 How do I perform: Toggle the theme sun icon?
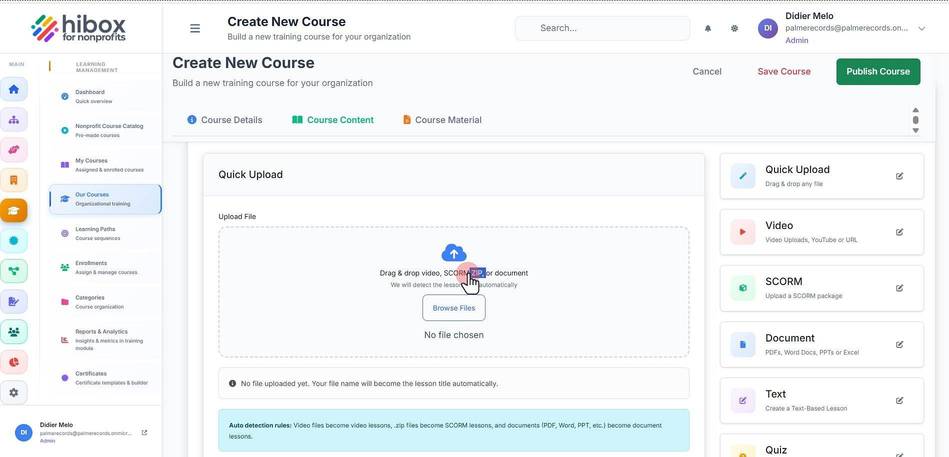pos(734,28)
